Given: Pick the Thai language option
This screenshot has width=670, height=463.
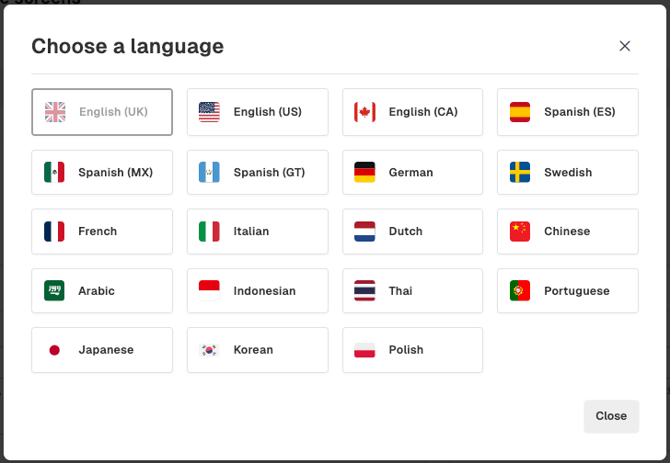Looking at the screenshot, I should tap(412, 291).
